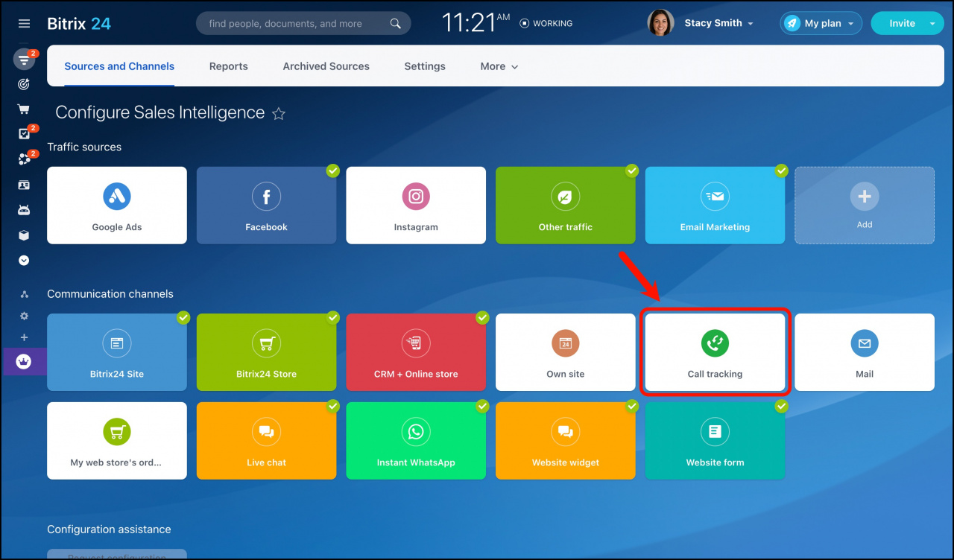Open the Settings tab
This screenshot has width=954, height=560.
425,66
